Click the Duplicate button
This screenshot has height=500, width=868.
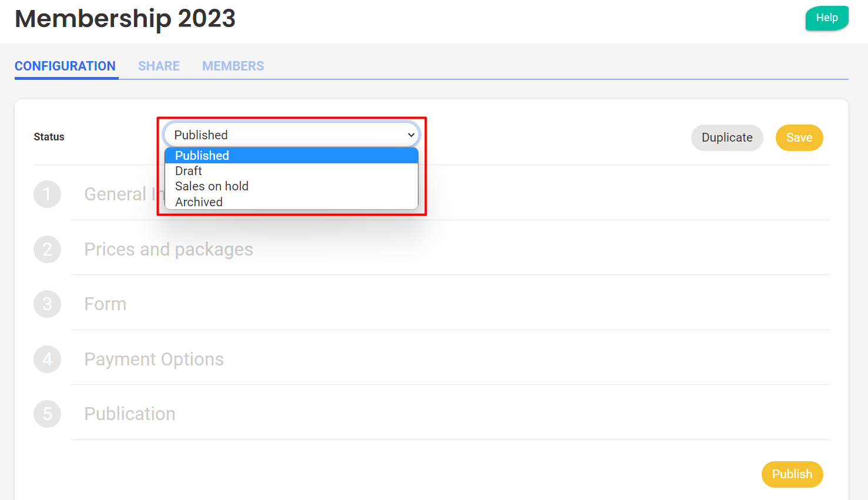click(727, 137)
